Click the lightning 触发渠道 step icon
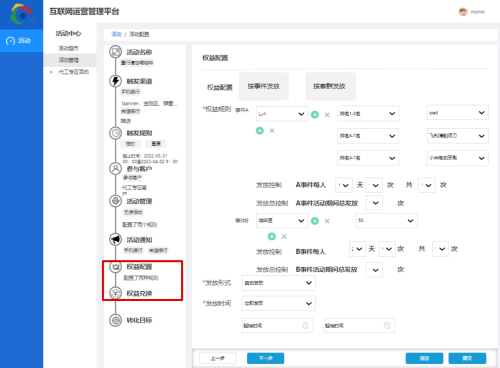Screen dimensions: 500x368 [116, 81]
